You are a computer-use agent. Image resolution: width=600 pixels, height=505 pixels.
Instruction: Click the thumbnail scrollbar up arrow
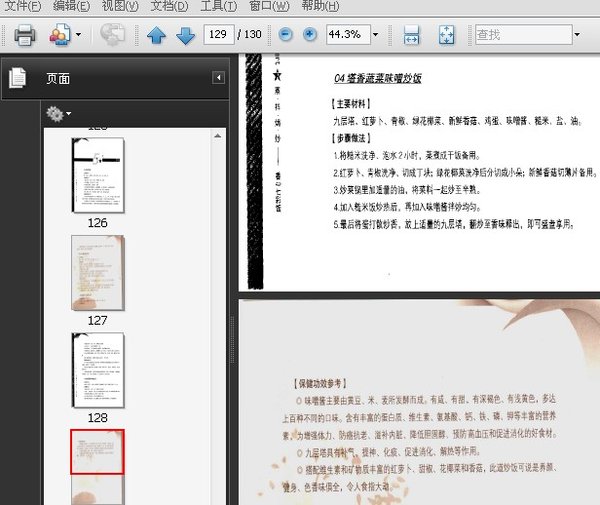pos(217,136)
